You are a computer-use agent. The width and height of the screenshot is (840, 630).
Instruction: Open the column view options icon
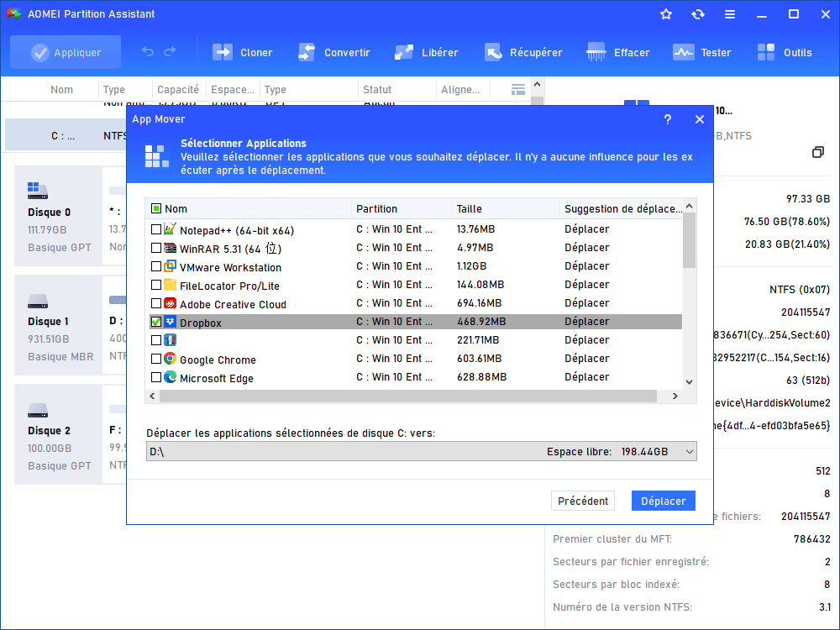pos(518,89)
